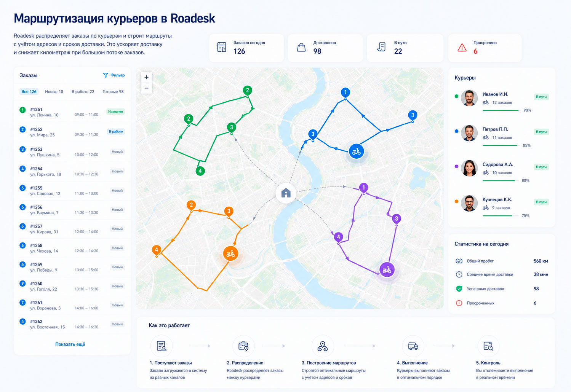Click the calendar icon on 'Заказов сегодня' card
The image size is (571, 392).
point(221,47)
